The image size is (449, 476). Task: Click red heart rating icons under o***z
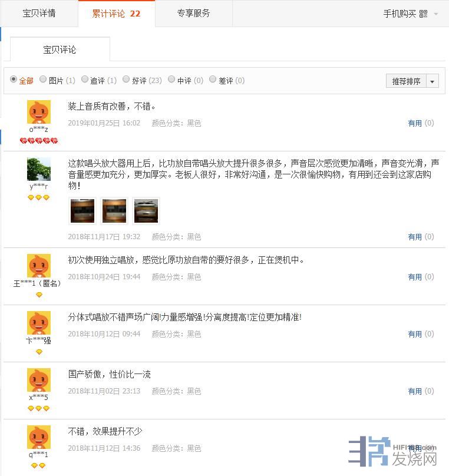coord(38,141)
